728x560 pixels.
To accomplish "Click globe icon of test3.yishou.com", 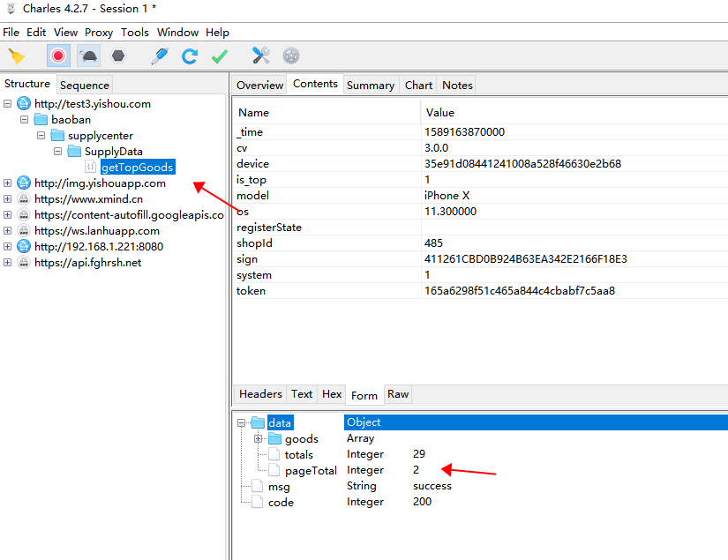I will pyautogui.click(x=24, y=103).
